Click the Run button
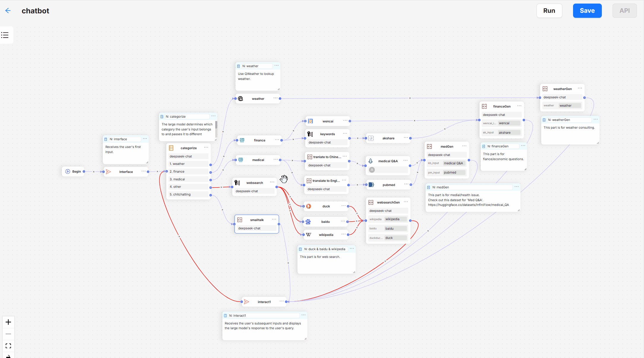This screenshot has height=358, width=644. pos(549,11)
